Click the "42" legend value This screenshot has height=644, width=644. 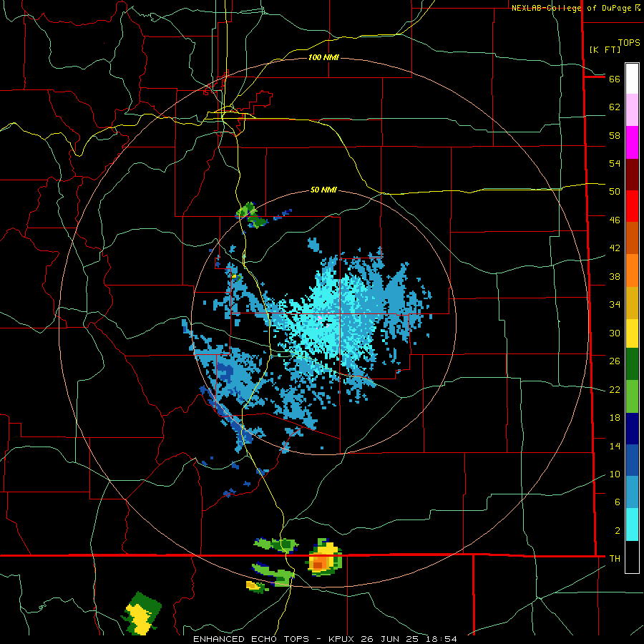point(615,248)
